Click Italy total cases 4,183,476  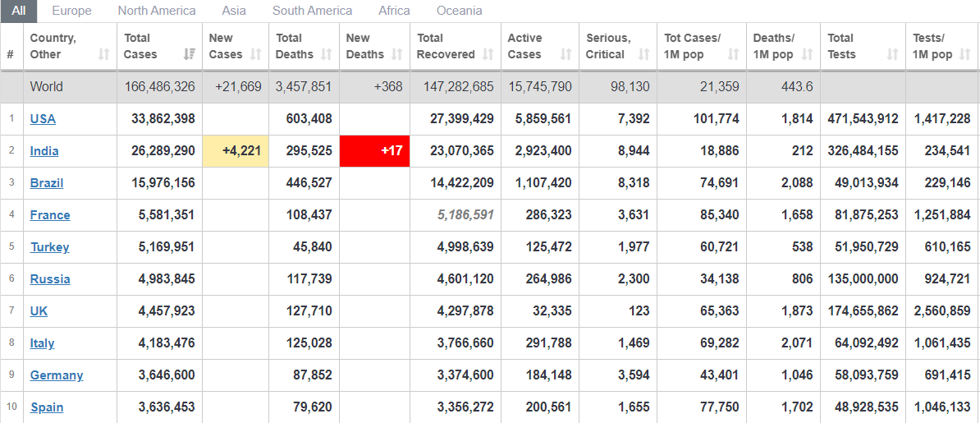(167, 343)
